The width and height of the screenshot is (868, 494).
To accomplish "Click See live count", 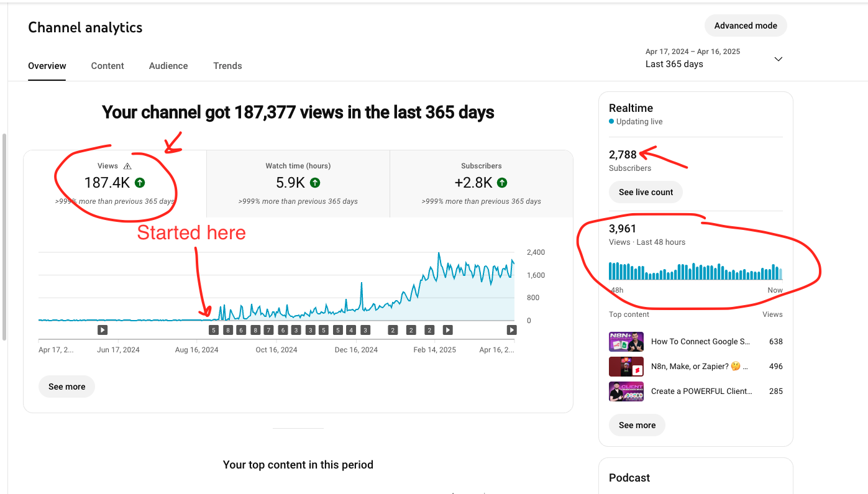I will point(646,192).
